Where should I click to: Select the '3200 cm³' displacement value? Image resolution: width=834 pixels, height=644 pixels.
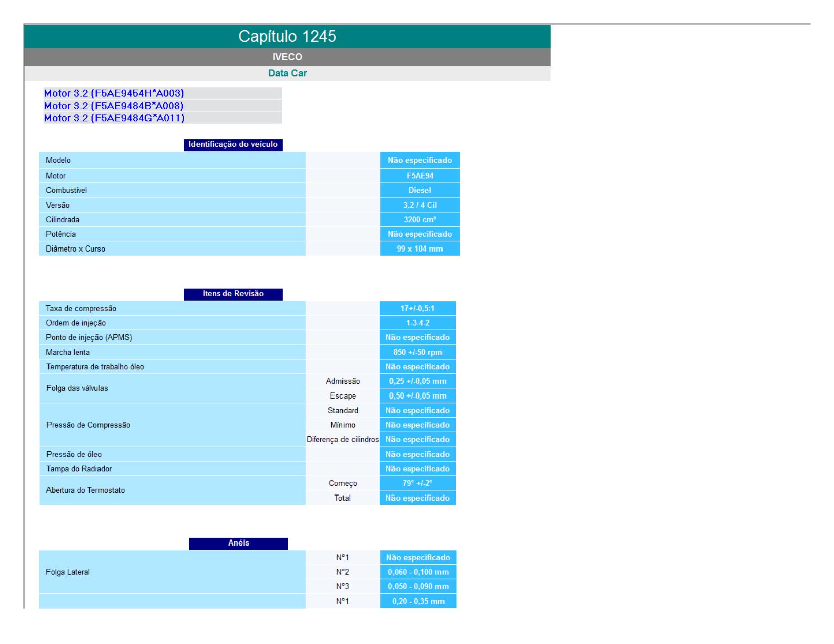[x=420, y=220]
